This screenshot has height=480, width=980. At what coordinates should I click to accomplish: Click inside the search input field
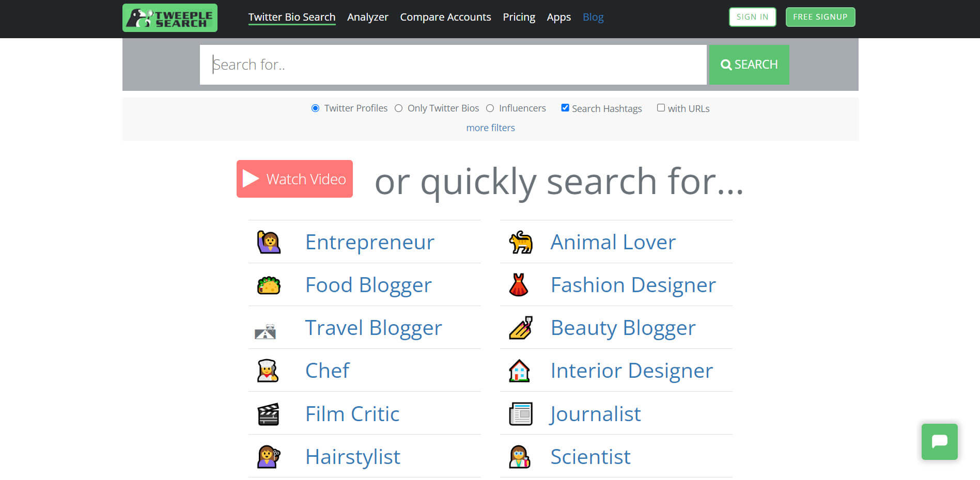[453, 64]
